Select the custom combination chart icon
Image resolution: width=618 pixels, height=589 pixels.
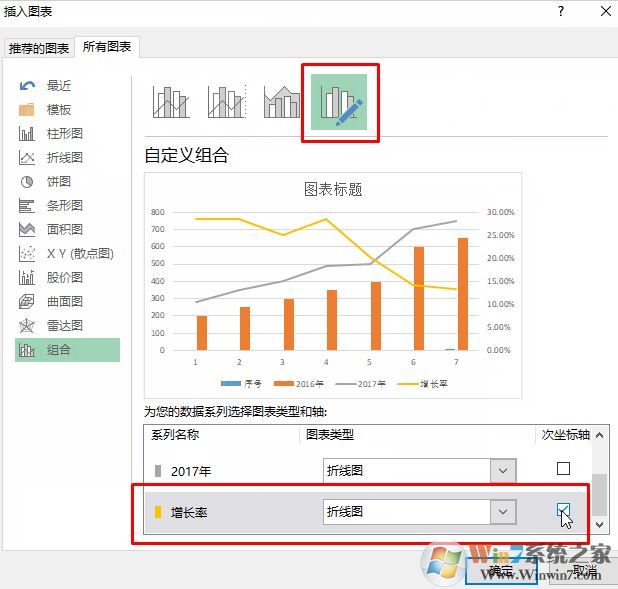coord(340,103)
